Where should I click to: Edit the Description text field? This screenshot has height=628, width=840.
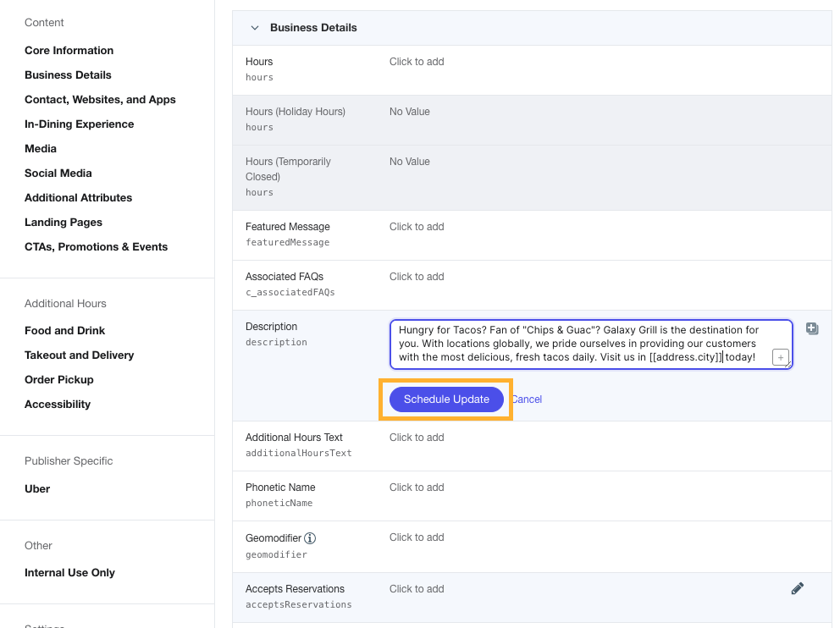click(x=584, y=344)
